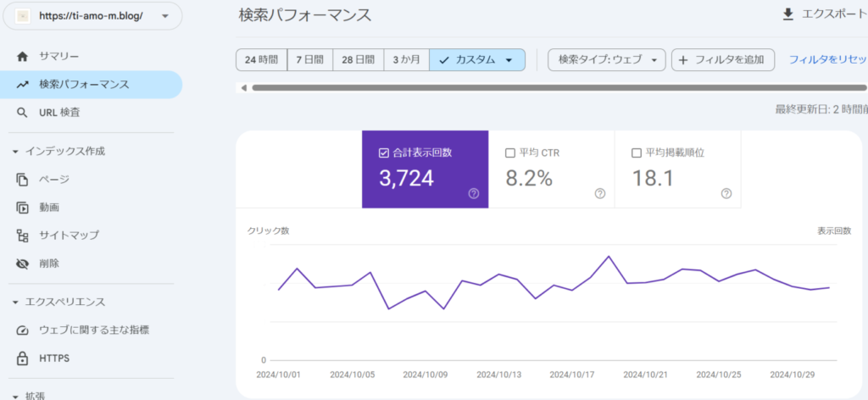This screenshot has width=868, height=400.
Task: Select the 28 days (28 日間) range tab
Action: tap(359, 60)
